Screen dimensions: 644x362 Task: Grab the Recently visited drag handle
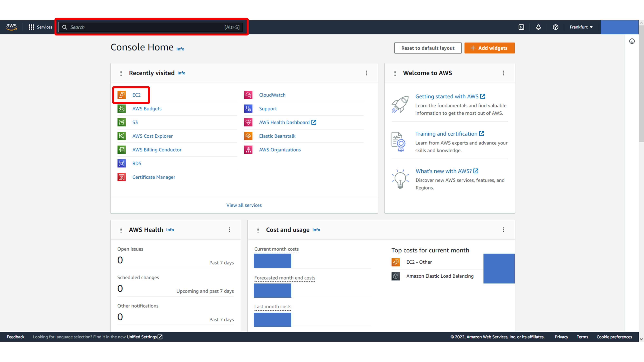pyautogui.click(x=121, y=73)
